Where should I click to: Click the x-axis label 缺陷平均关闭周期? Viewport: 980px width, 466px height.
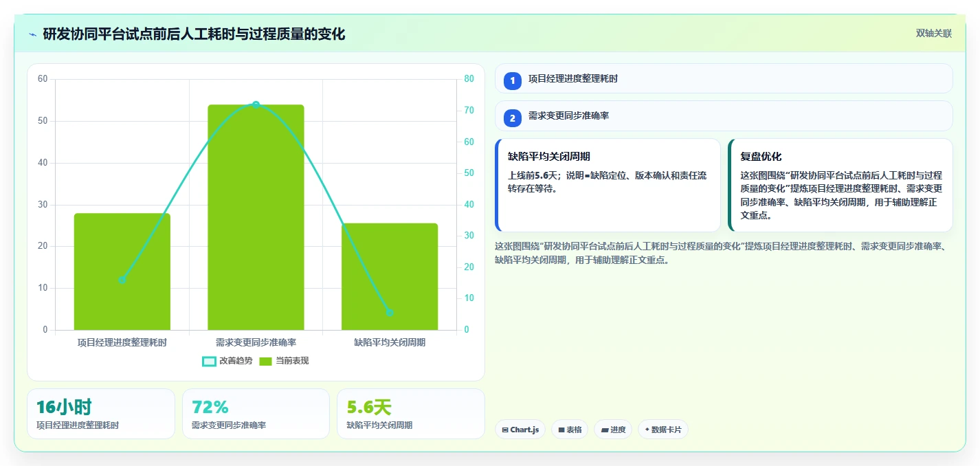(x=390, y=342)
